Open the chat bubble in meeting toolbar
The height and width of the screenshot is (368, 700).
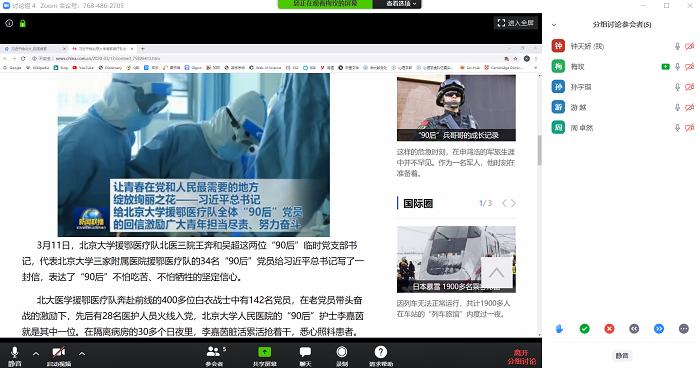pos(305,352)
